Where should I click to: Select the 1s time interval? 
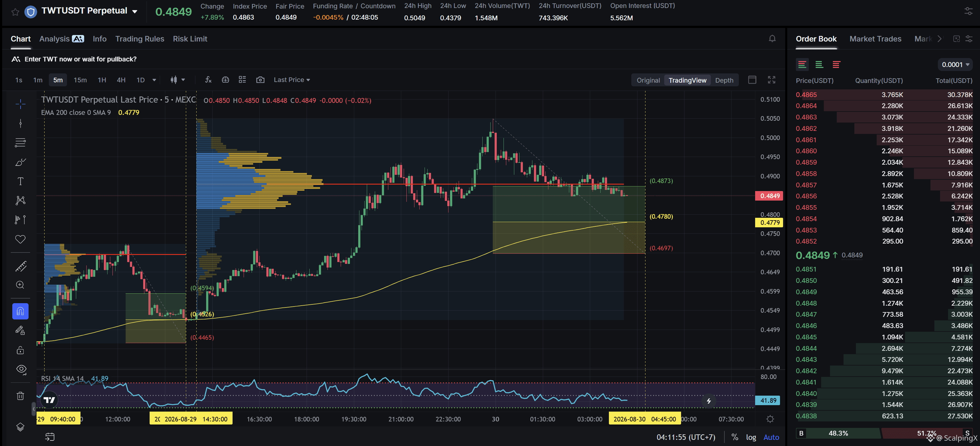[x=19, y=80]
